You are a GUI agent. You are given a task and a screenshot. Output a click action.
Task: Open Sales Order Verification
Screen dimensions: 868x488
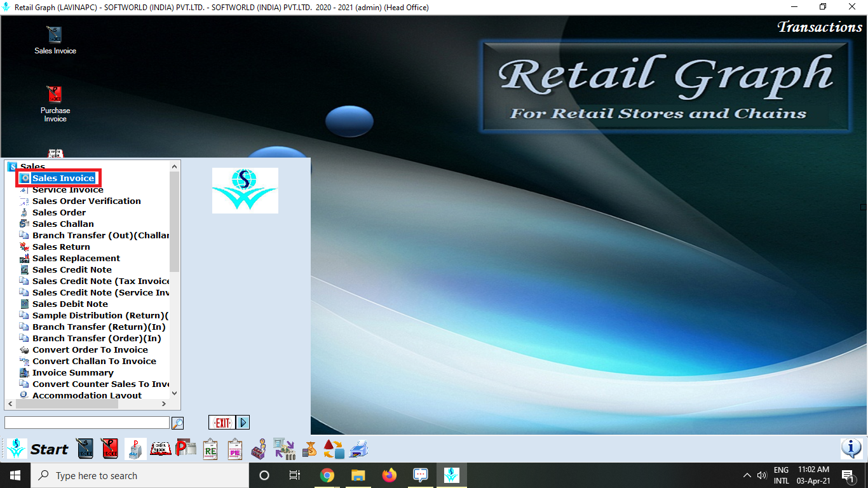pyautogui.click(x=86, y=201)
